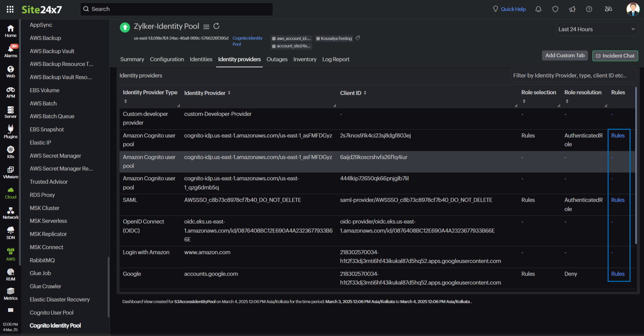Select Cognito User Pool in sidebar list

tap(52, 313)
